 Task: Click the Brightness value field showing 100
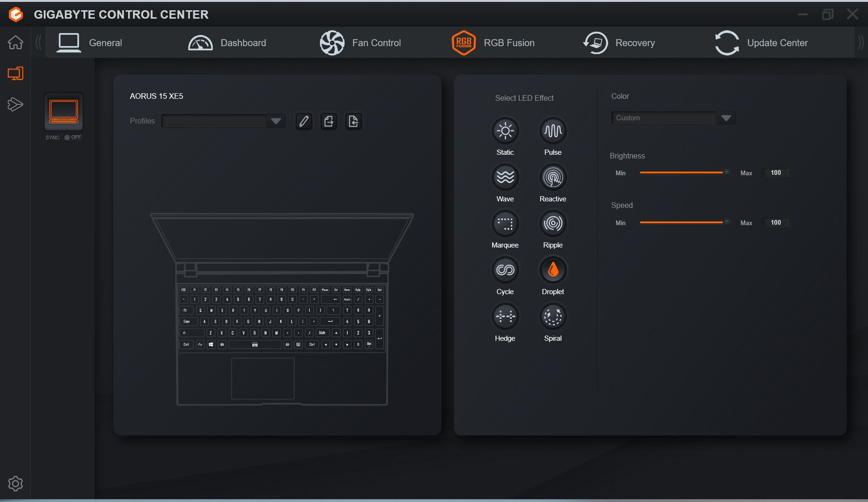click(x=776, y=173)
